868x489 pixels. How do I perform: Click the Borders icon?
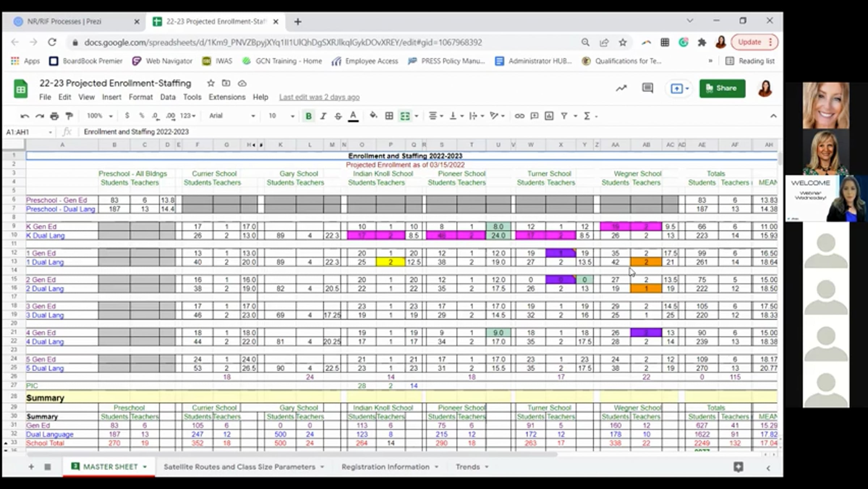point(389,116)
